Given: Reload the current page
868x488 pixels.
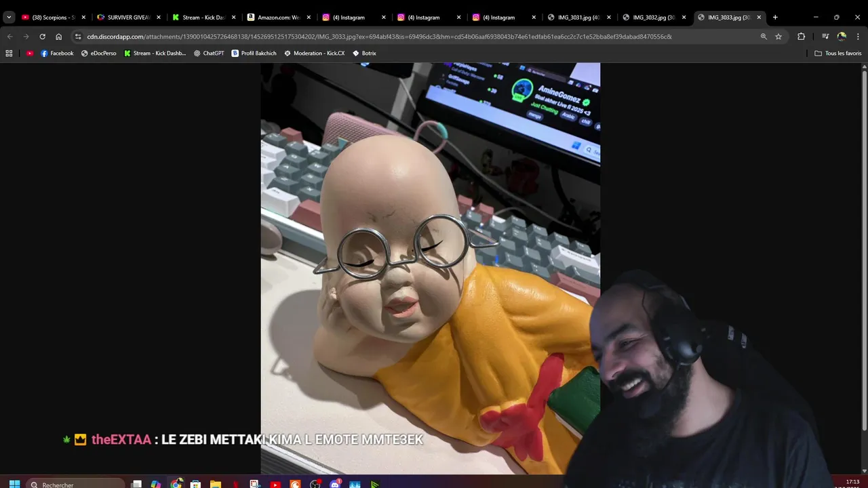Looking at the screenshot, I should [42, 37].
